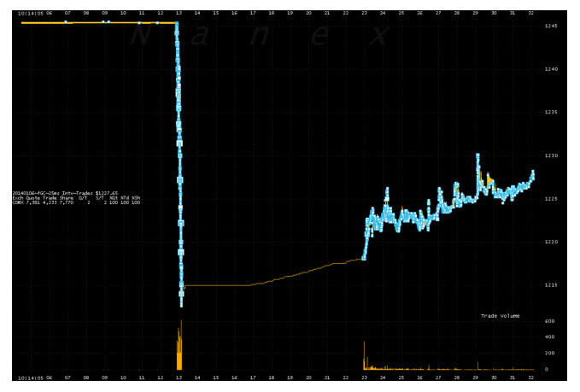Click the 1240 price axis label
Screen dimensions: 580x392
coord(551,69)
